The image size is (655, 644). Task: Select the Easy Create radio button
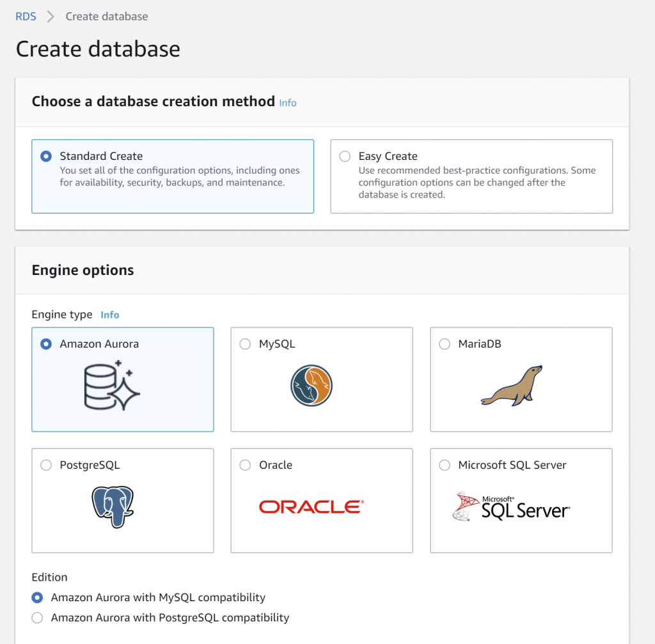point(345,156)
